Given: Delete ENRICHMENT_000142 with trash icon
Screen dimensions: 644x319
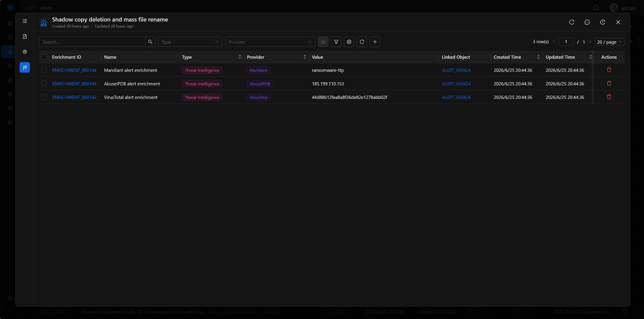Looking at the screenshot, I should pos(609,97).
